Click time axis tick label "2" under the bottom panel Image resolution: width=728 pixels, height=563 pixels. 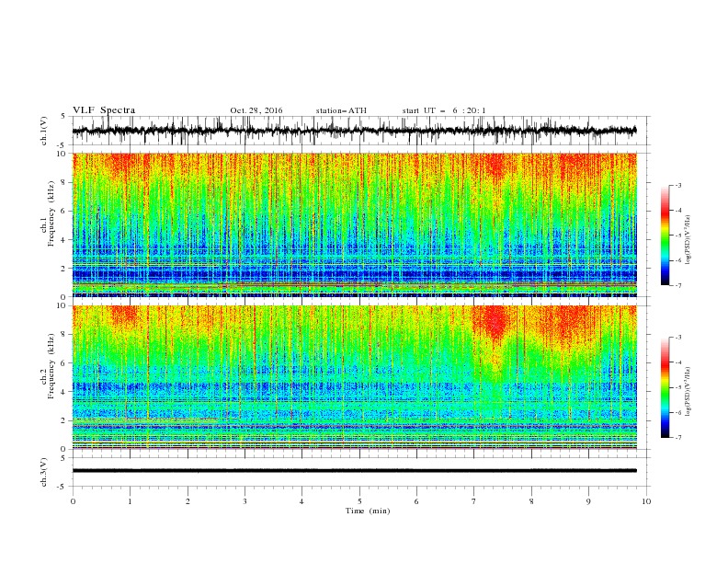click(x=188, y=501)
